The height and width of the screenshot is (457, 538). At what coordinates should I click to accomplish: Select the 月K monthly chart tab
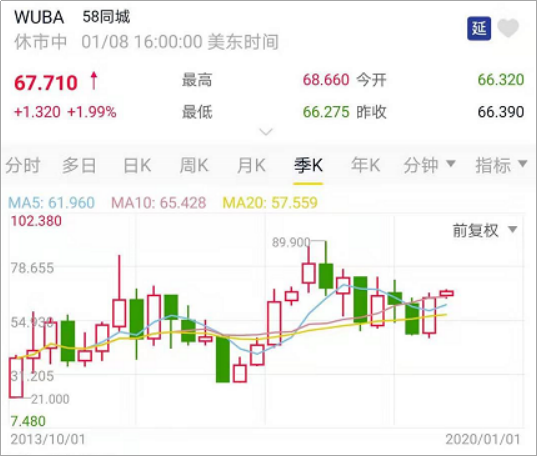point(251,165)
